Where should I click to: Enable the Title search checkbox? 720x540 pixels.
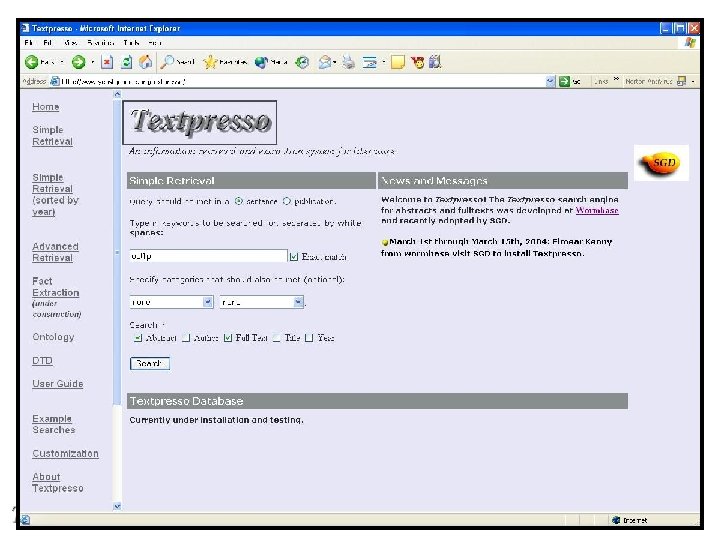(x=276, y=338)
